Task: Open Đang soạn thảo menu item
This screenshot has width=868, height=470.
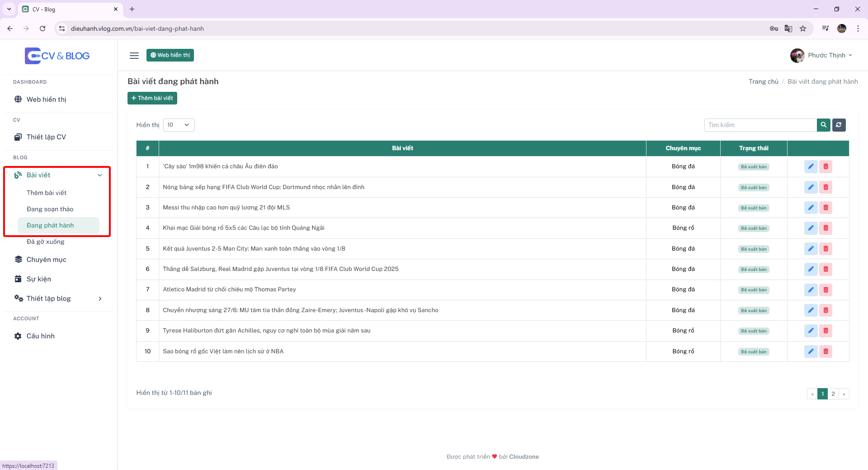Action: pos(50,209)
